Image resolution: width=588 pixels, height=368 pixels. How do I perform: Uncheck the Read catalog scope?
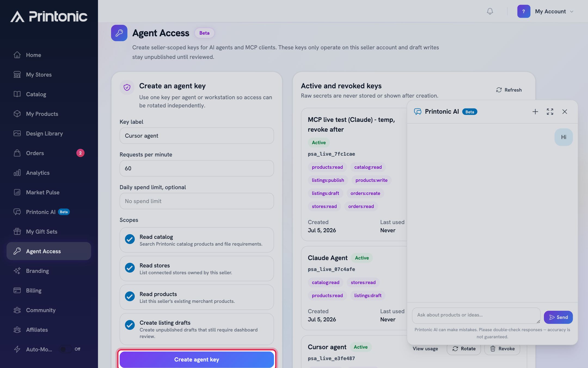coord(130,239)
